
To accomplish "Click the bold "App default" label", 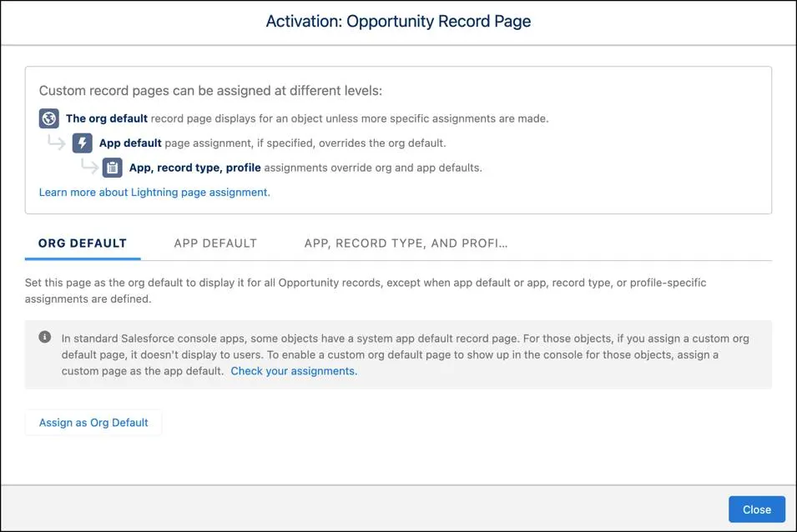I will tap(130, 143).
